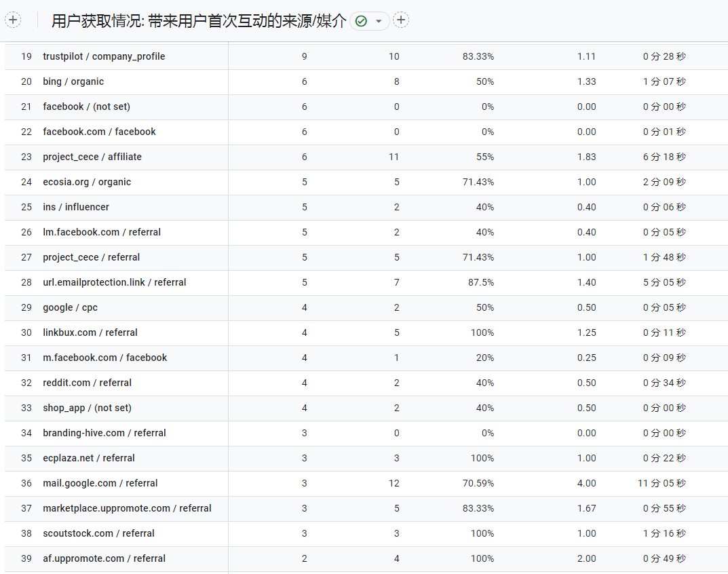Click the green check status icon
Viewport: 728px width, 574px height.
click(361, 21)
